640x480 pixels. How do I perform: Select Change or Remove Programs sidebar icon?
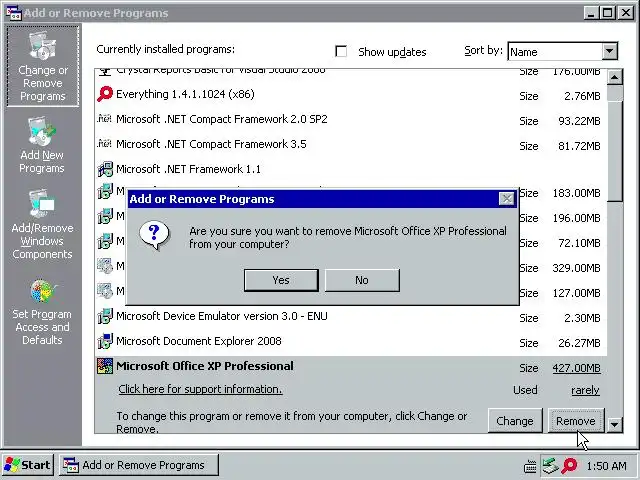coord(42,66)
